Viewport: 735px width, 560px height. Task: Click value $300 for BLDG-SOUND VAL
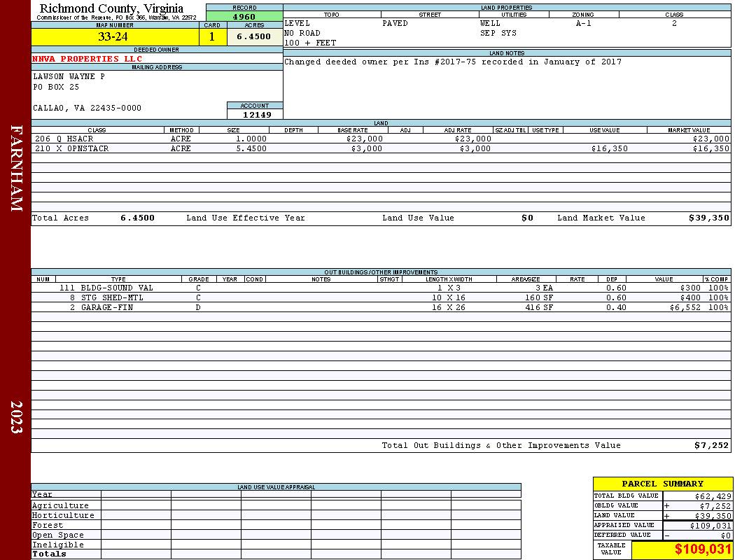click(x=690, y=288)
